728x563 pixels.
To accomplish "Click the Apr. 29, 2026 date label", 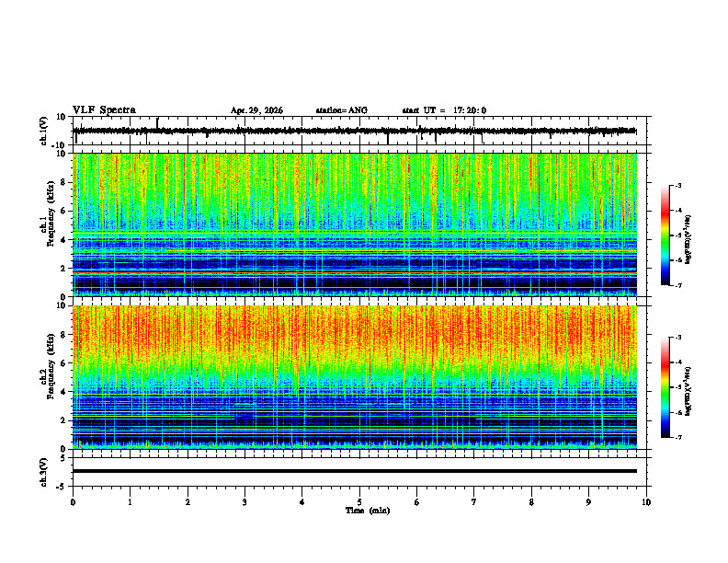I will tap(256, 110).
